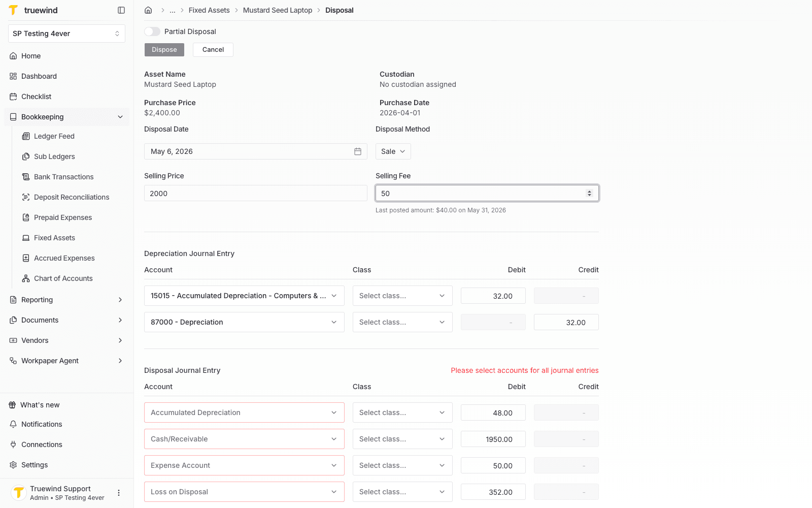This screenshot has height=508, width=812.
Task: Click the Documents files icon
Action: click(x=13, y=320)
